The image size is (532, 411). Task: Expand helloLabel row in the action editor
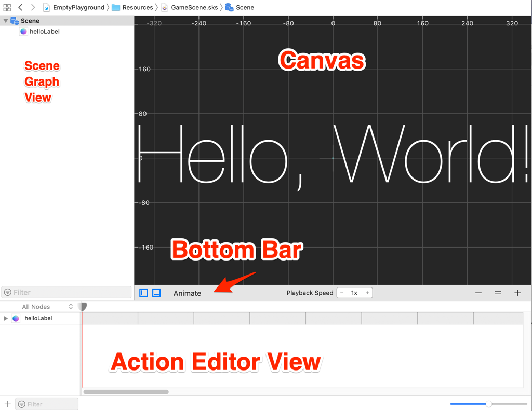(x=6, y=318)
